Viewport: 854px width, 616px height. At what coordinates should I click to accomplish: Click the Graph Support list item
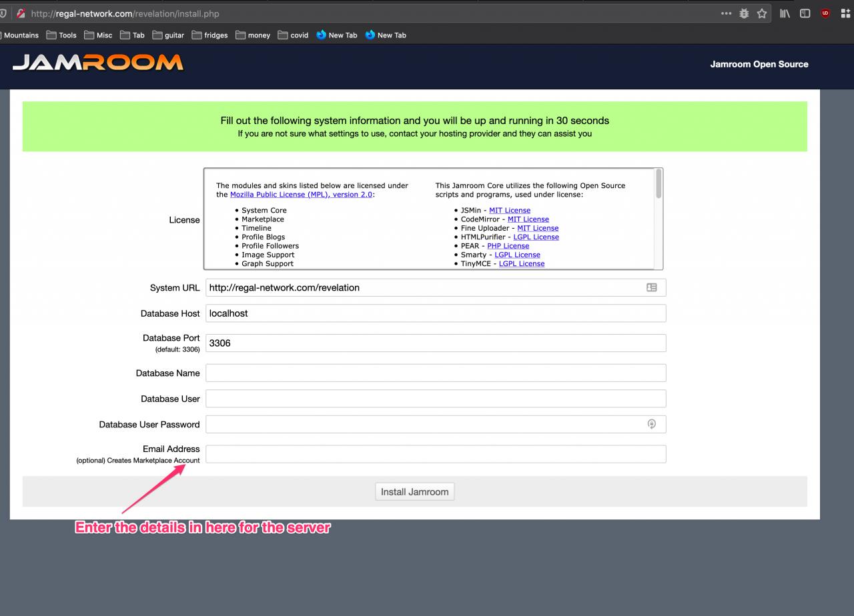click(268, 263)
